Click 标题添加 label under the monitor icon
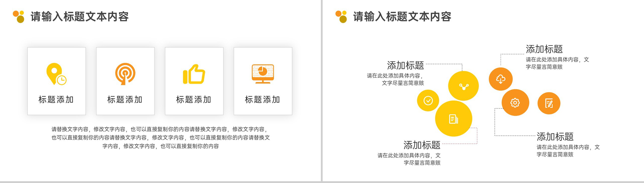Screen dimensions: 644x183 point(263,100)
